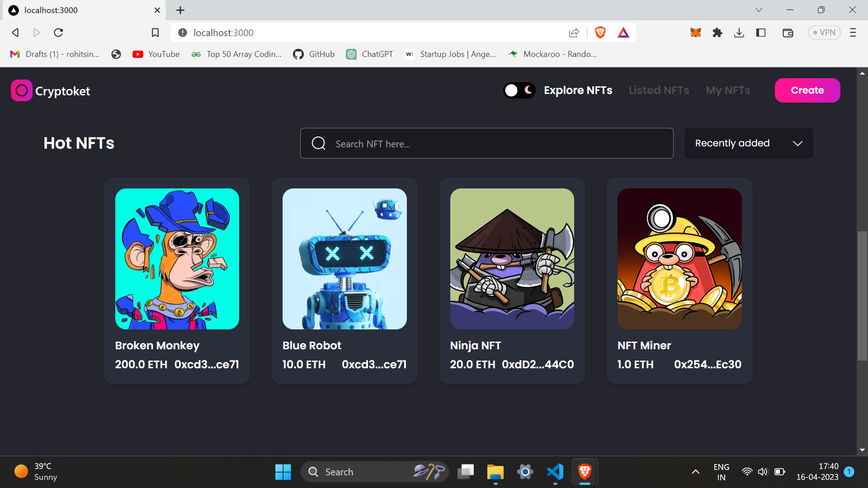Open the Windows Start menu
Image resolution: width=868 pixels, height=488 pixels.
(283, 472)
